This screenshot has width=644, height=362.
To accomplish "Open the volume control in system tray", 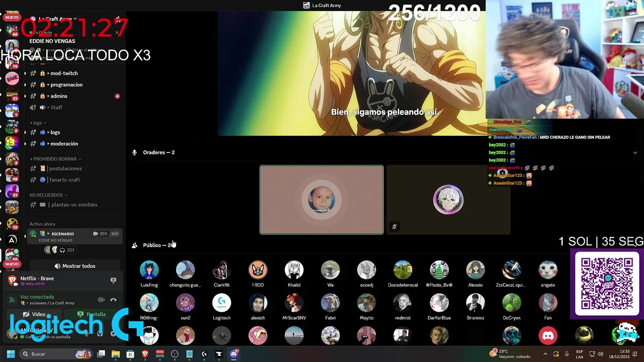I will (600, 354).
